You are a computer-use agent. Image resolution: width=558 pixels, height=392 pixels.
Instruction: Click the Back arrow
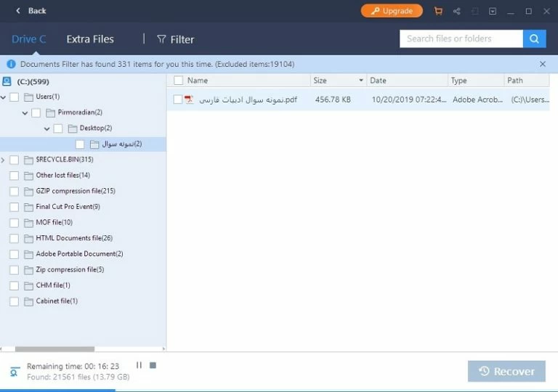click(x=18, y=11)
